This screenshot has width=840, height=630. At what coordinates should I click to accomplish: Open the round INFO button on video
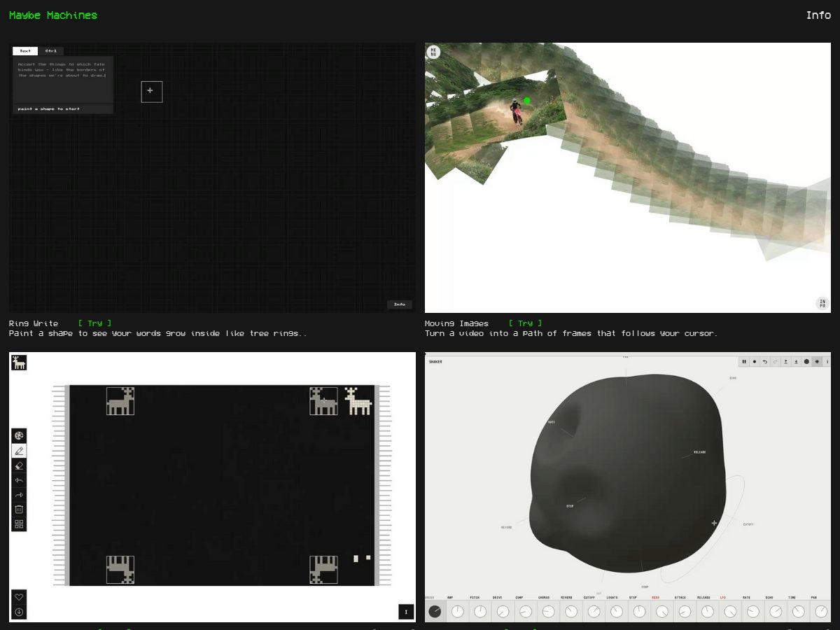823,304
